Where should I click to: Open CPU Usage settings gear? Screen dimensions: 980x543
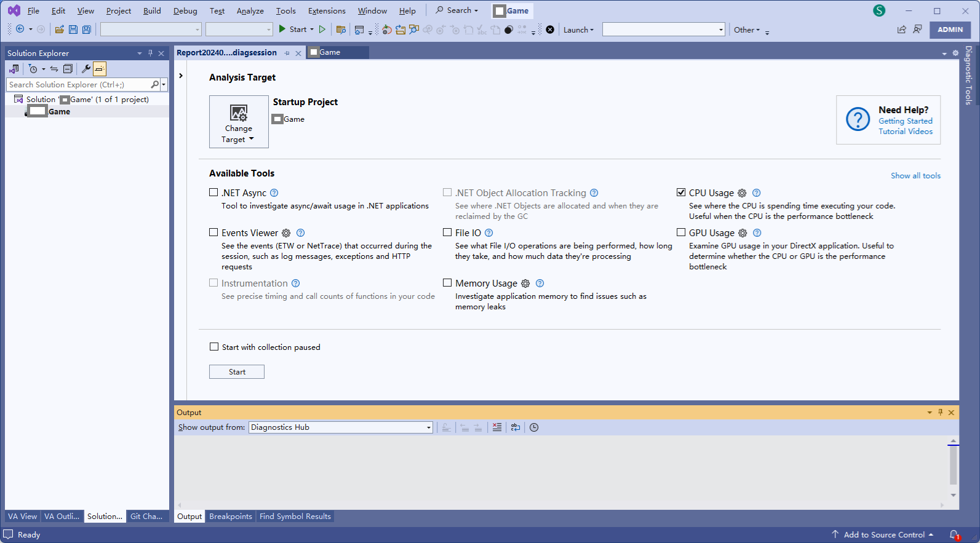(742, 193)
